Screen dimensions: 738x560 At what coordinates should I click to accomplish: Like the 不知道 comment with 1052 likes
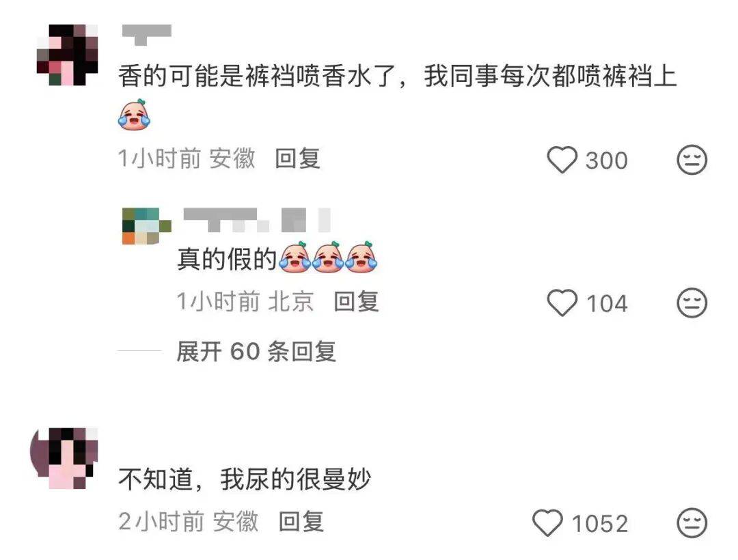tap(547, 523)
